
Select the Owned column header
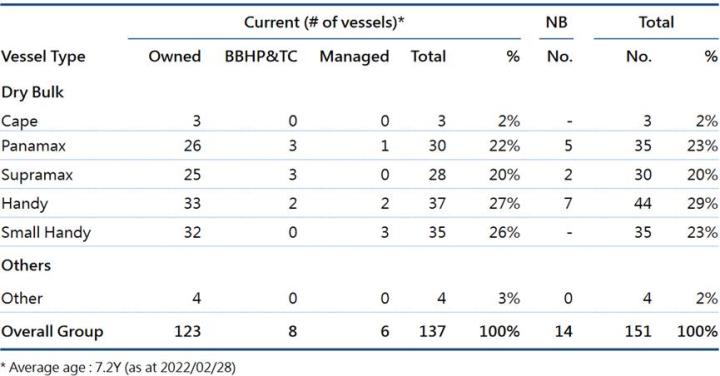click(x=174, y=56)
